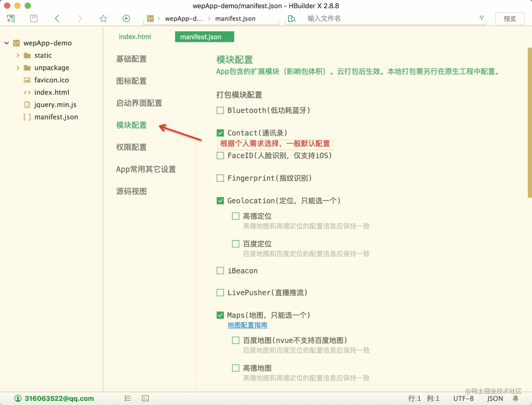Open the 启动界面配置 section
The image size is (532, 405).
[x=139, y=103]
